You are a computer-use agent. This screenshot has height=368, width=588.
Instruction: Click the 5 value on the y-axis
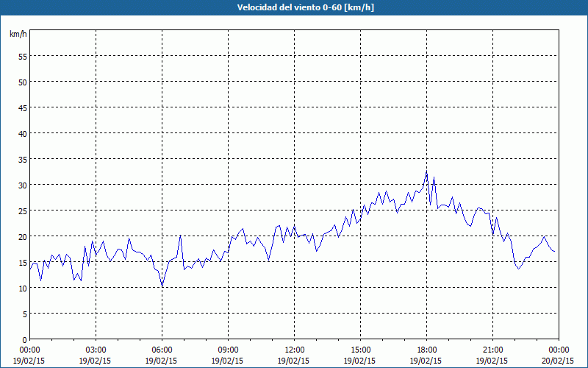pyautogui.click(x=25, y=314)
